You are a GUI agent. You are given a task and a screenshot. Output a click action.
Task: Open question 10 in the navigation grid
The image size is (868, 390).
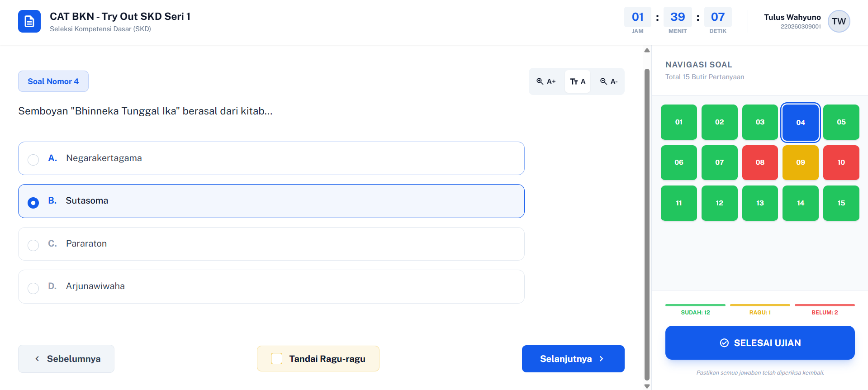[x=841, y=162]
